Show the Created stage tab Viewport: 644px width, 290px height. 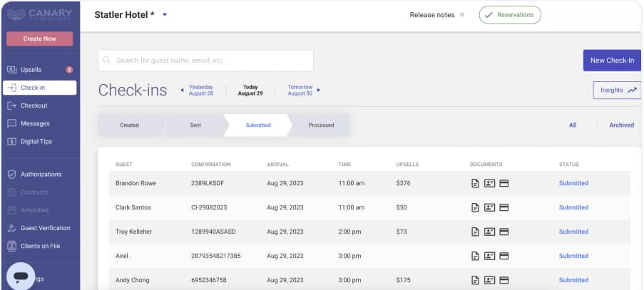[129, 125]
